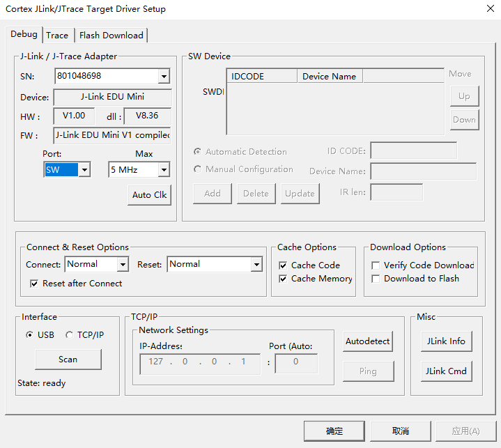Cancel with the 取消 button
501x448 pixels.
401,431
